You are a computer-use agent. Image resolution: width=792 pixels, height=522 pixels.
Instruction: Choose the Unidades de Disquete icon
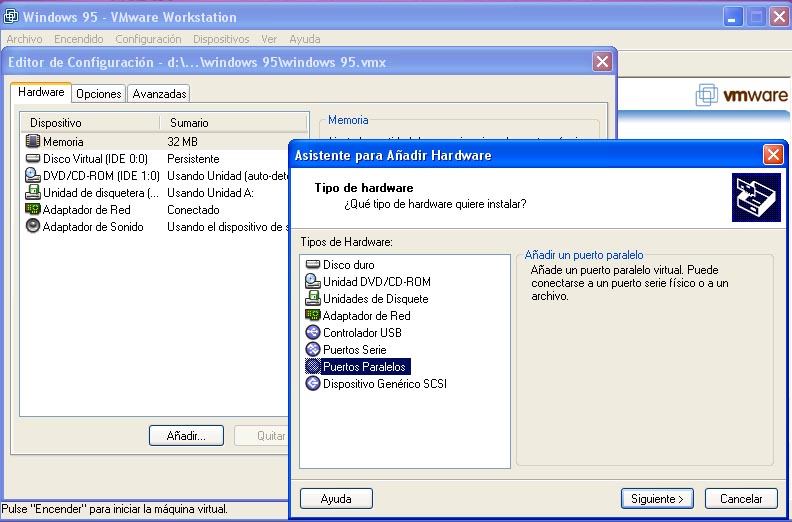click(313, 298)
